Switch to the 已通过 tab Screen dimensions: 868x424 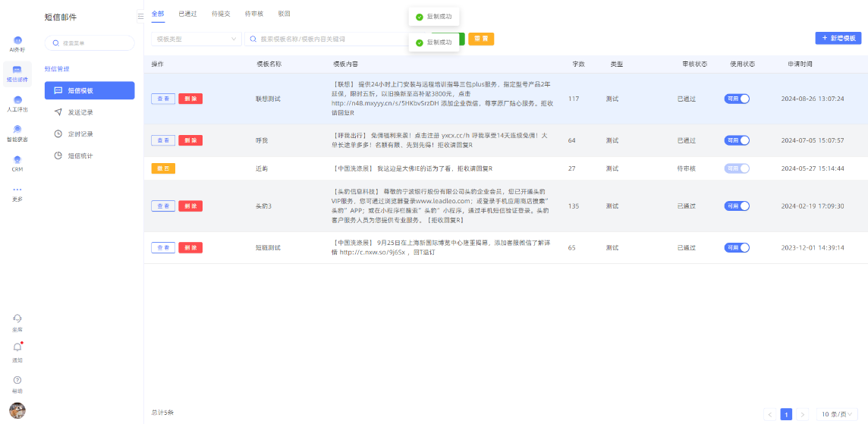(x=187, y=14)
